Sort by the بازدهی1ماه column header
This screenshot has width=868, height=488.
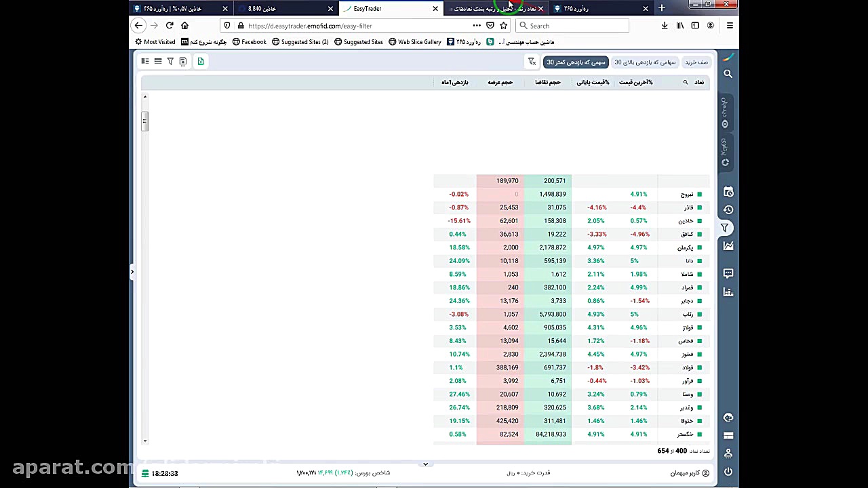455,83
